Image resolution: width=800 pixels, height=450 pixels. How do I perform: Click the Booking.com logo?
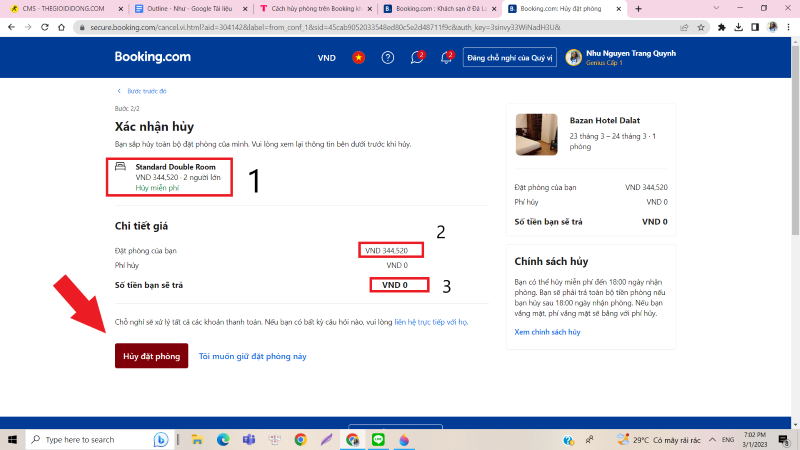pyautogui.click(x=152, y=57)
